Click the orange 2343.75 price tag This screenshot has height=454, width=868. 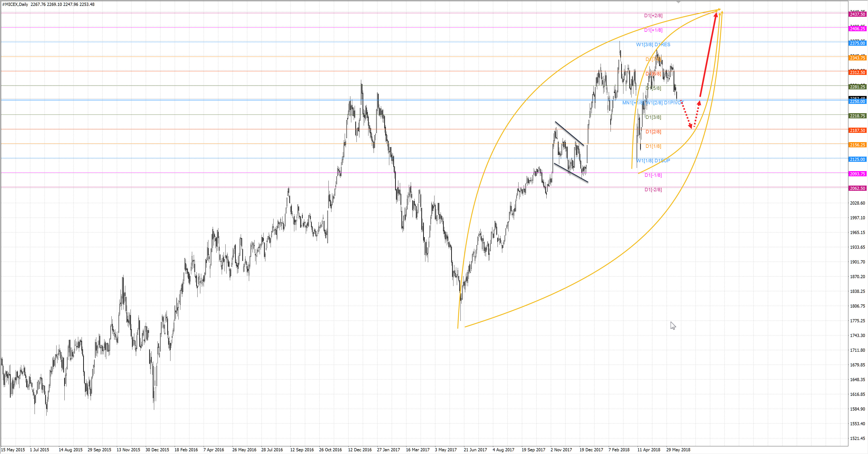pos(857,58)
